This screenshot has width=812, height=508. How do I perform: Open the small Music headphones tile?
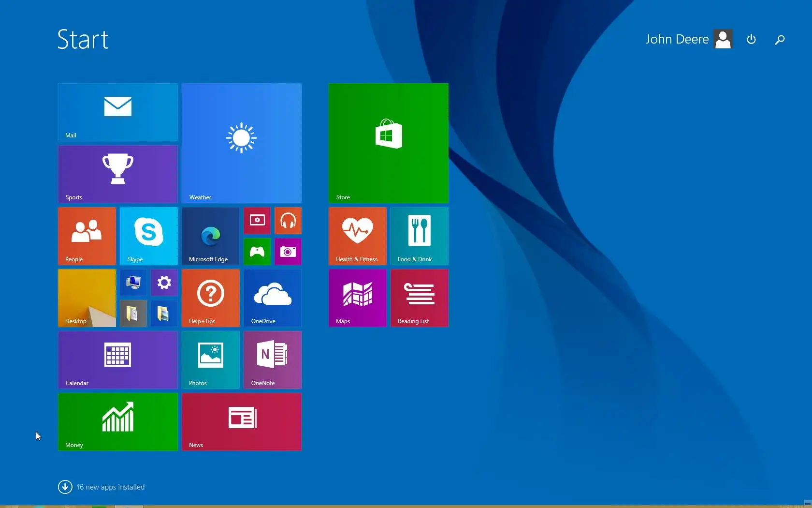pyautogui.click(x=288, y=221)
